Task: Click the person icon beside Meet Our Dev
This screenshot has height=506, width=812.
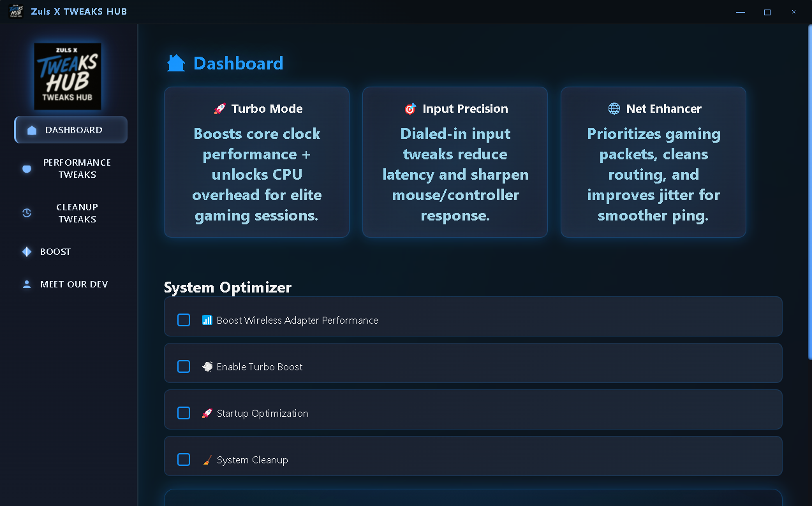Action: pyautogui.click(x=27, y=284)
